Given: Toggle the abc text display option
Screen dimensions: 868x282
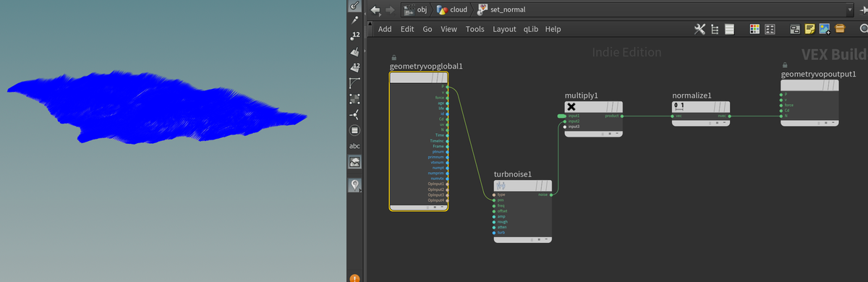Looking at the screenshot, I should pyautogui.click(x=354, y=146).
